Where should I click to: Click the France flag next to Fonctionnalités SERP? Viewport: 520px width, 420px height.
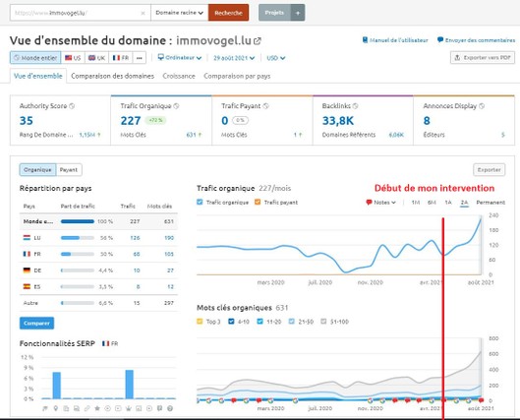[x=106, y=343]
